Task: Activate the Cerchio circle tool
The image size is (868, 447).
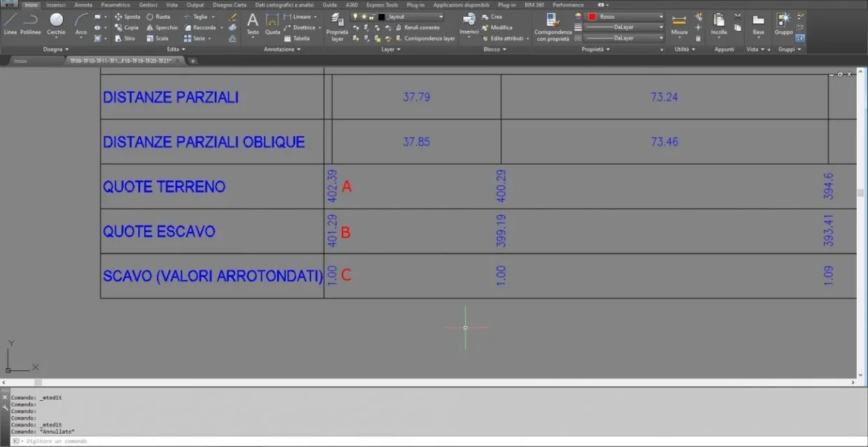Action: tap(57, 24)
